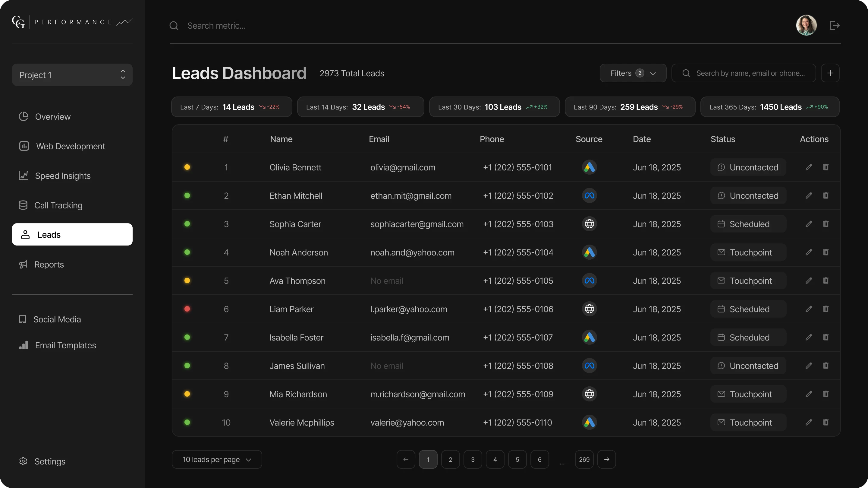The image size is (868, 488).
Task: Delete Sophia Carter's lead with trash icon
Action: [x=826, y=224]
